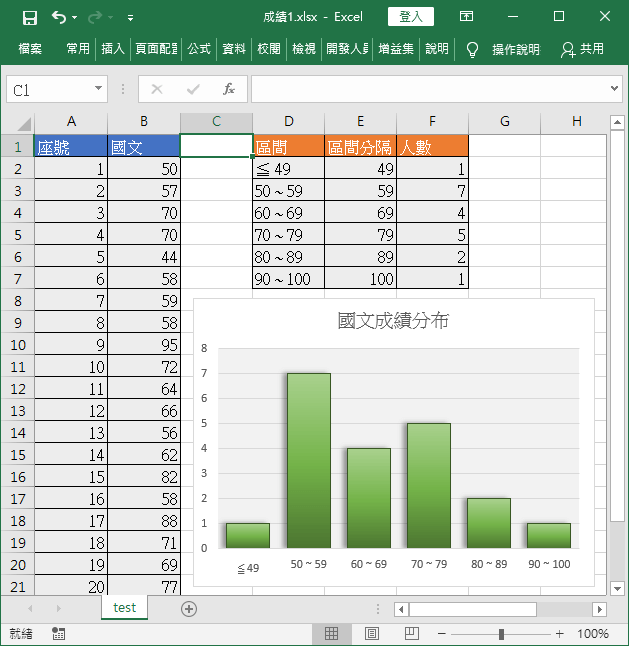Select the cell containing 90 ~ 100

pos(288,279)
